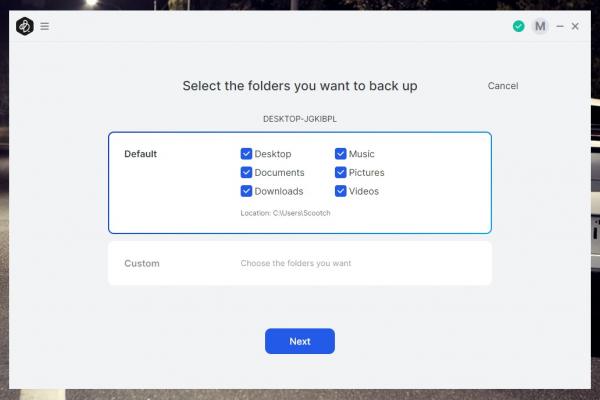Toggle the Pictures folder checkbox

[x=340, y=173]
